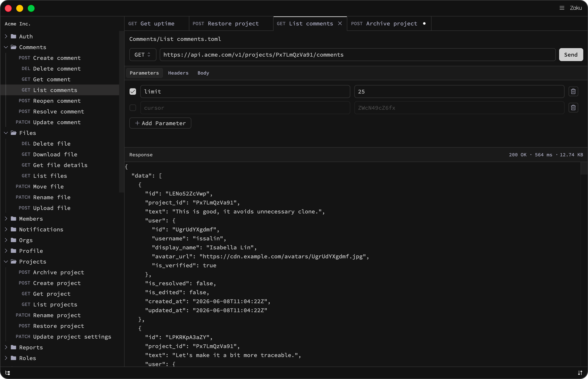Click the unsaved dot on Archive project tab
588x379 pixels.
[x=424, y=23]
